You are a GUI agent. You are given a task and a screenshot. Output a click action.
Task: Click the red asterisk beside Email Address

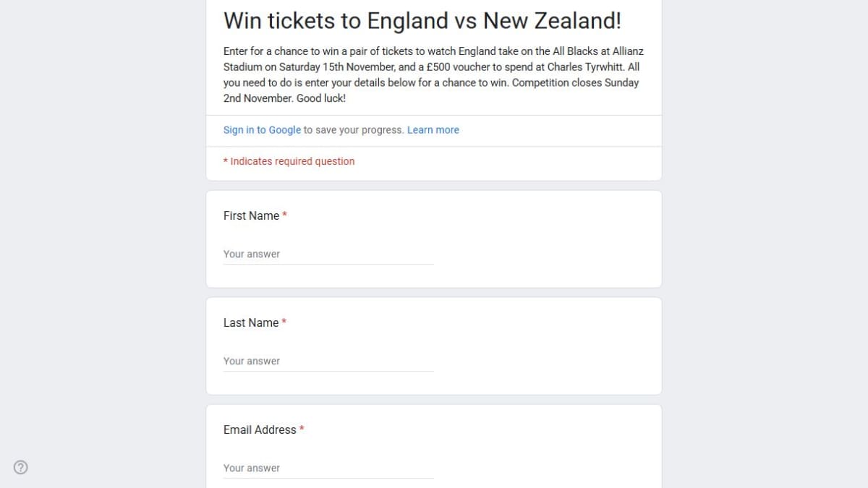coord(302,429)
